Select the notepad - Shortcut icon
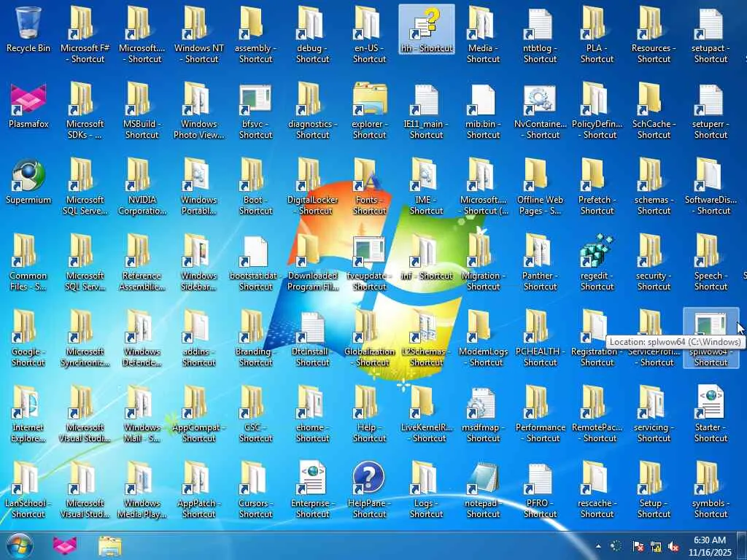 483,489
